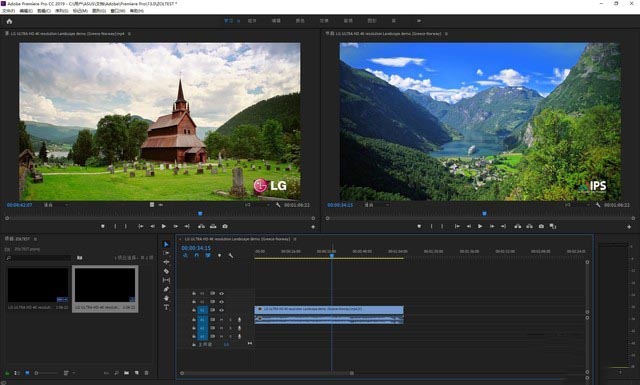This screenshot has height=385, width=640.
Task: Select the Type tool
Action: (x=166, y=307)
